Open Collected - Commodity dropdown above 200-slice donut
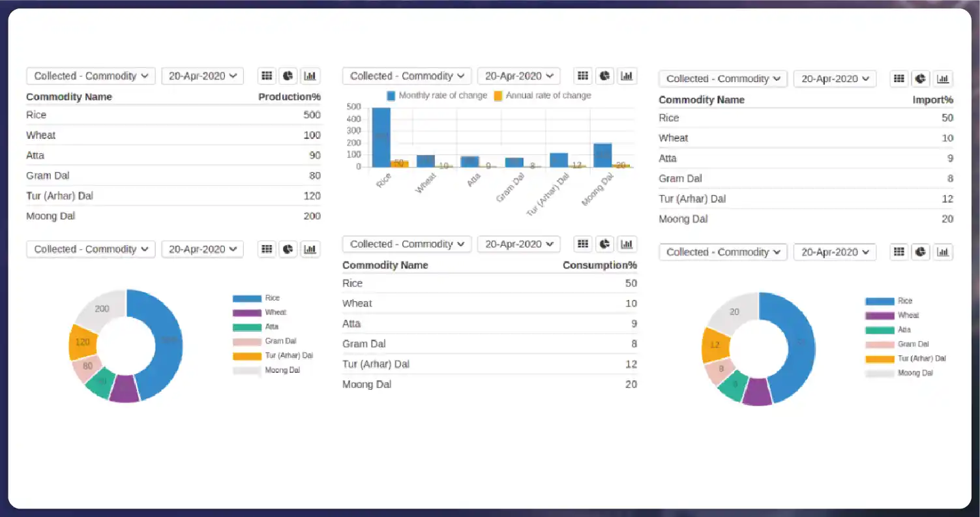The width and height of the screenshot is (980, 517). tap(91, 249)
